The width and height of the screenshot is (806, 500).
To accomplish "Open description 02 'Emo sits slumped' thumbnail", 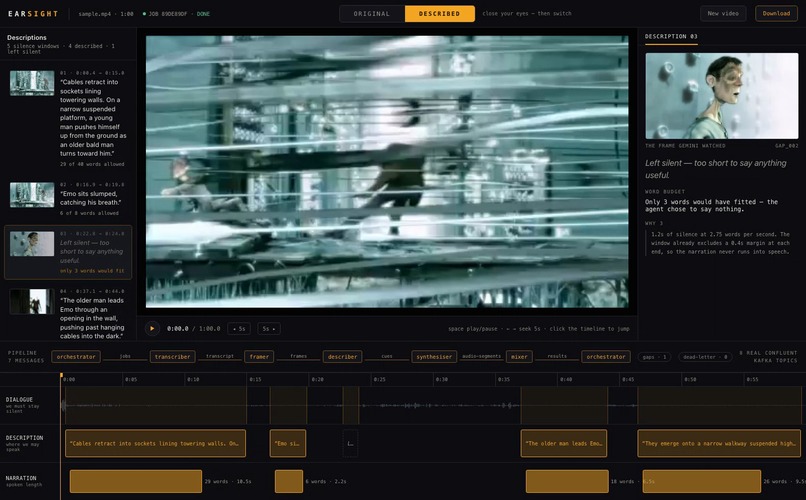I will (32, 195).
